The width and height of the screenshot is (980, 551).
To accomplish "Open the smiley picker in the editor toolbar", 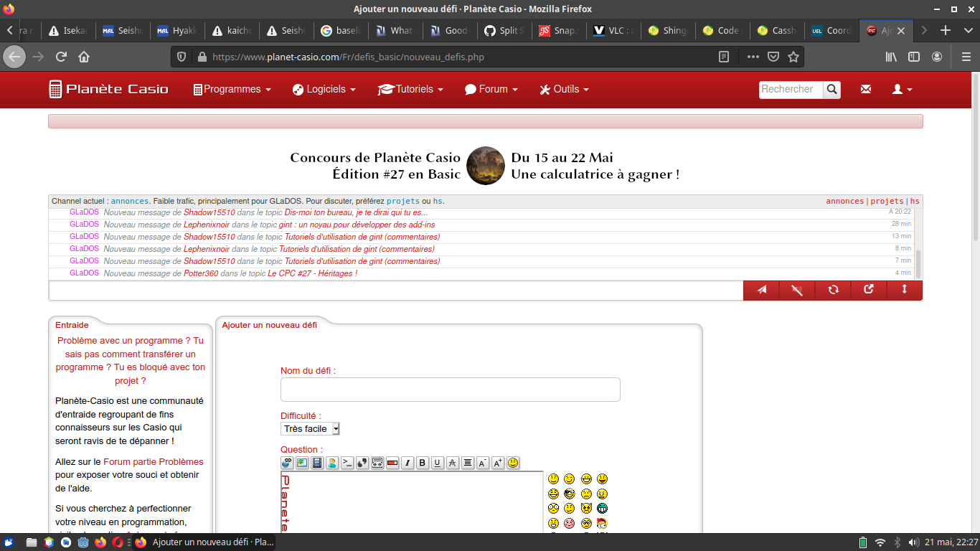I will (x=513, y=463).
